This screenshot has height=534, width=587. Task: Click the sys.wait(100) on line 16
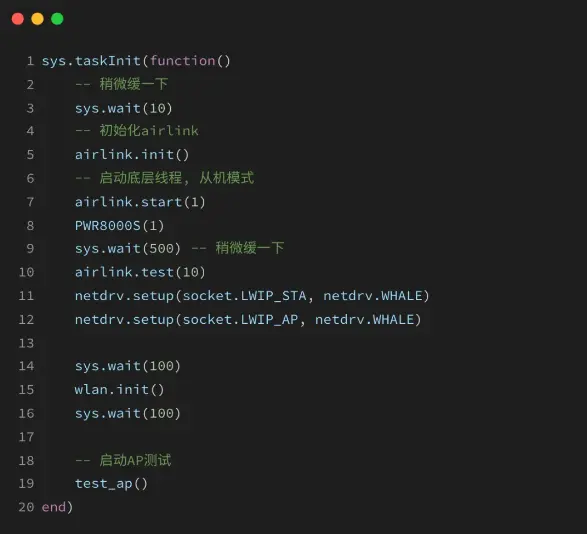[128, 413]
